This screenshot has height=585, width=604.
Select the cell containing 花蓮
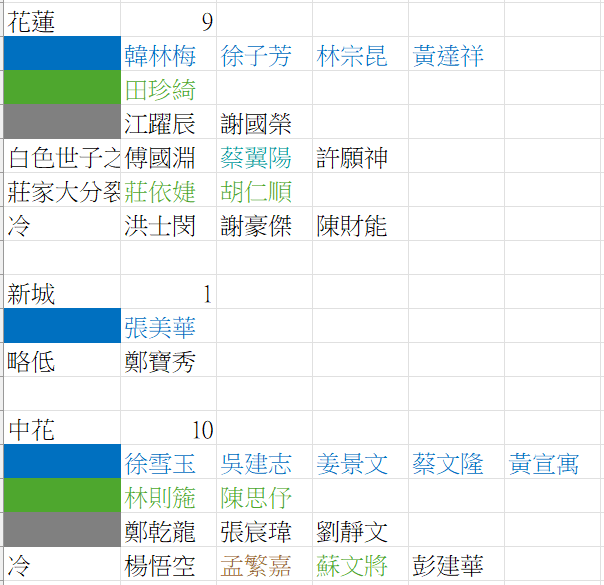(x=62, y=20)
